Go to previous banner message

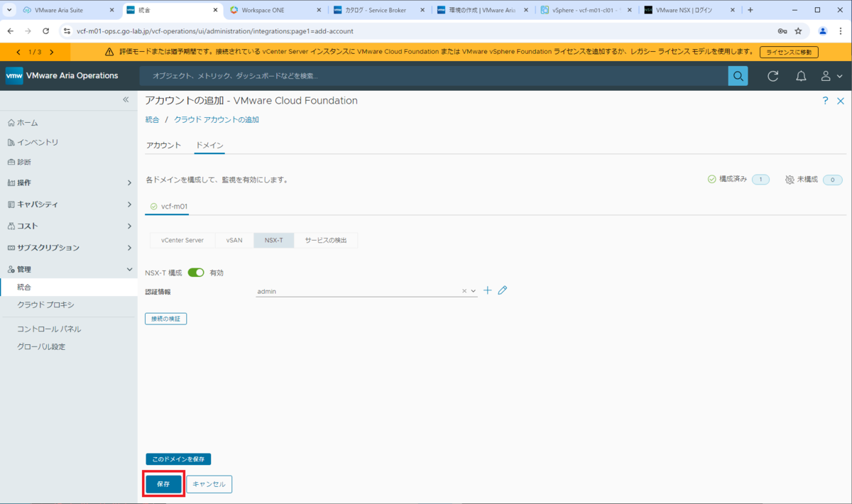[x=18, y=52]
